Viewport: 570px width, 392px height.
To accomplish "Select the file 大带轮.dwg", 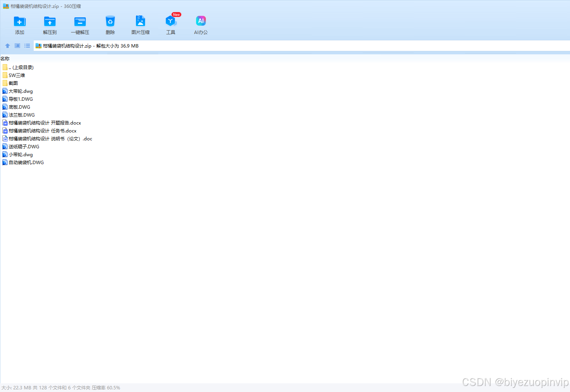I will (18, 91).
